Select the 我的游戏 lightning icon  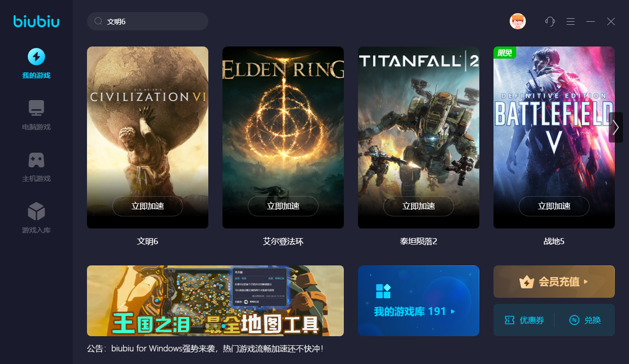pos(36,57)
